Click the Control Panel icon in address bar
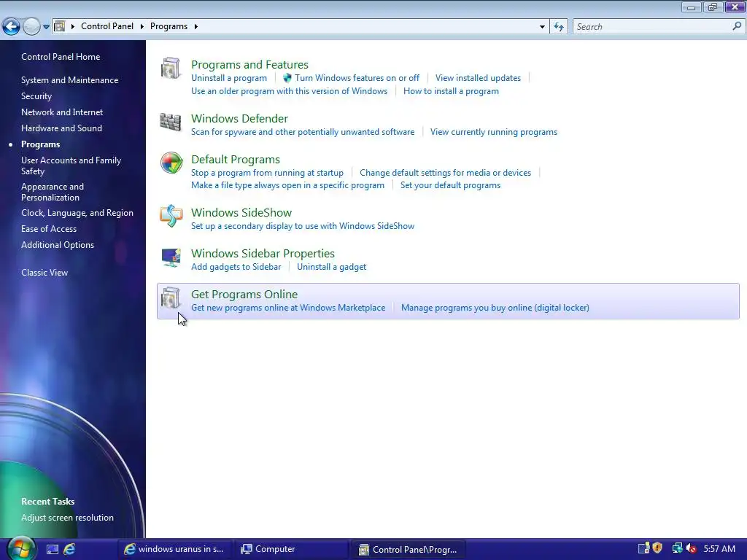747x560 pixels. click(60, 26)
